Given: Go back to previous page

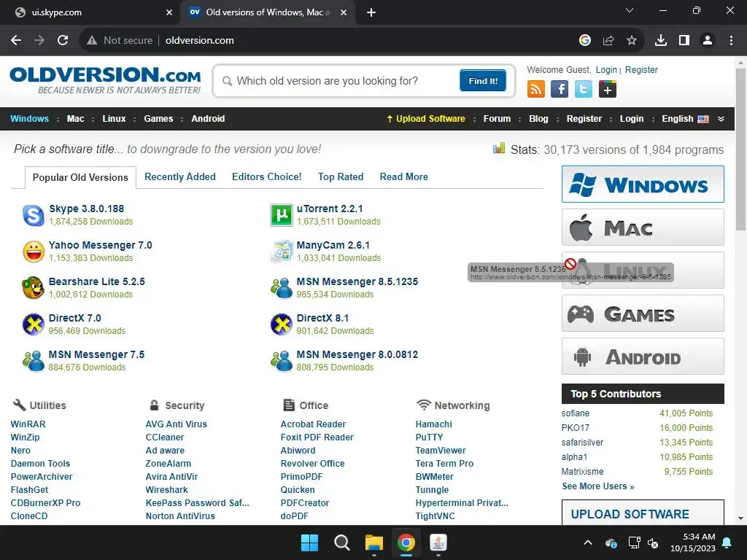Looking at the screenshot, I should (x=16, y=41).
